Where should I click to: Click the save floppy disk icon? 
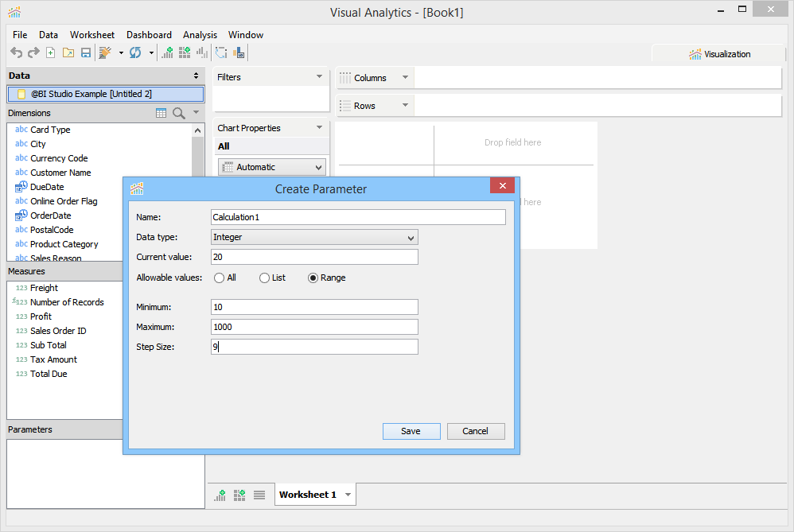coord(86,52)
